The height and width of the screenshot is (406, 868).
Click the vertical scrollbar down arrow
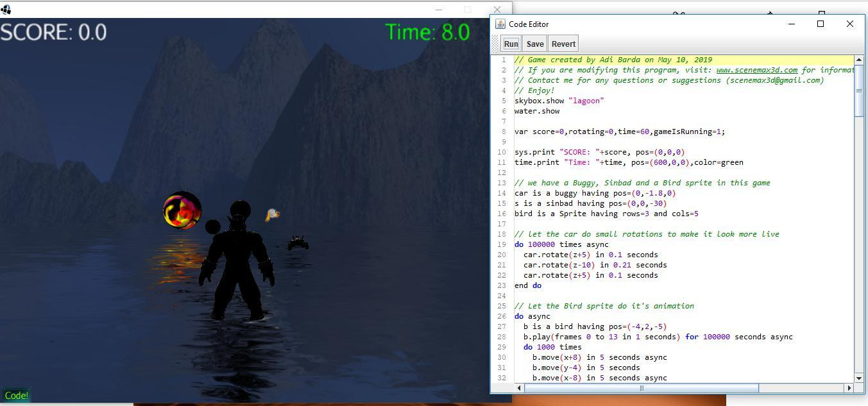click(859, 378)
